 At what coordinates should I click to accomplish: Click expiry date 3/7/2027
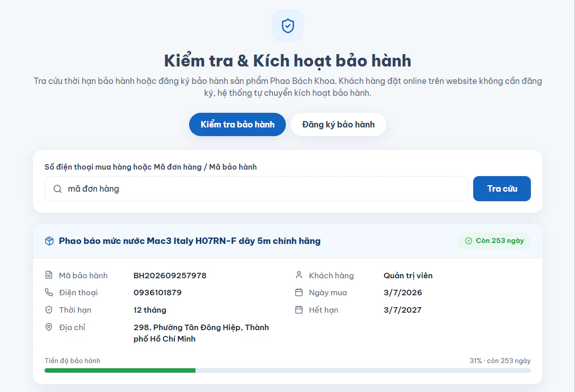[402, 310]
